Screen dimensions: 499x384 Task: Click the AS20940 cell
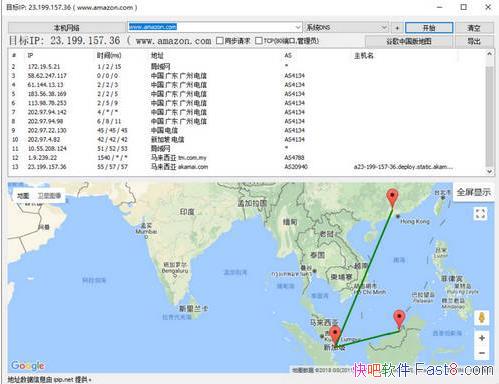pos(296,167)
